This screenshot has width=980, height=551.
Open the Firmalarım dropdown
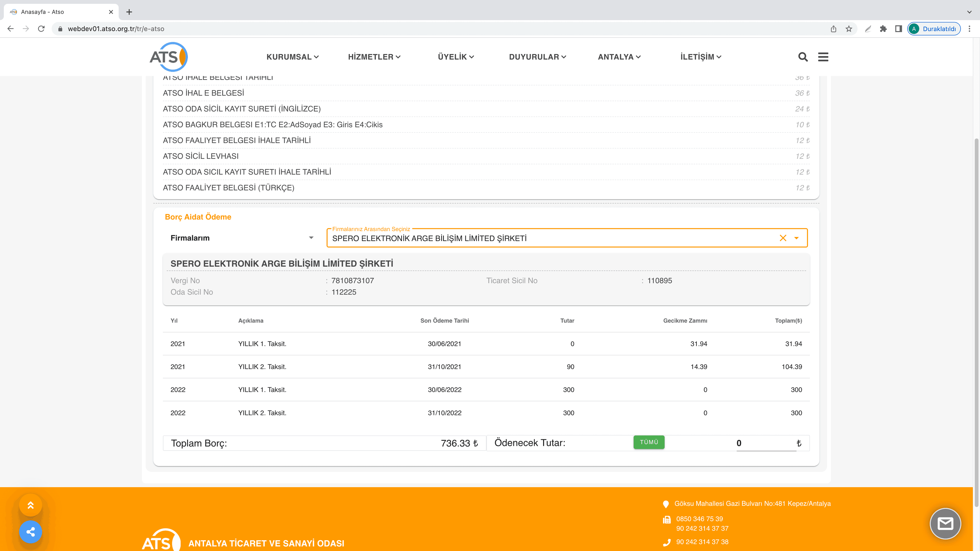click(242, 238)
